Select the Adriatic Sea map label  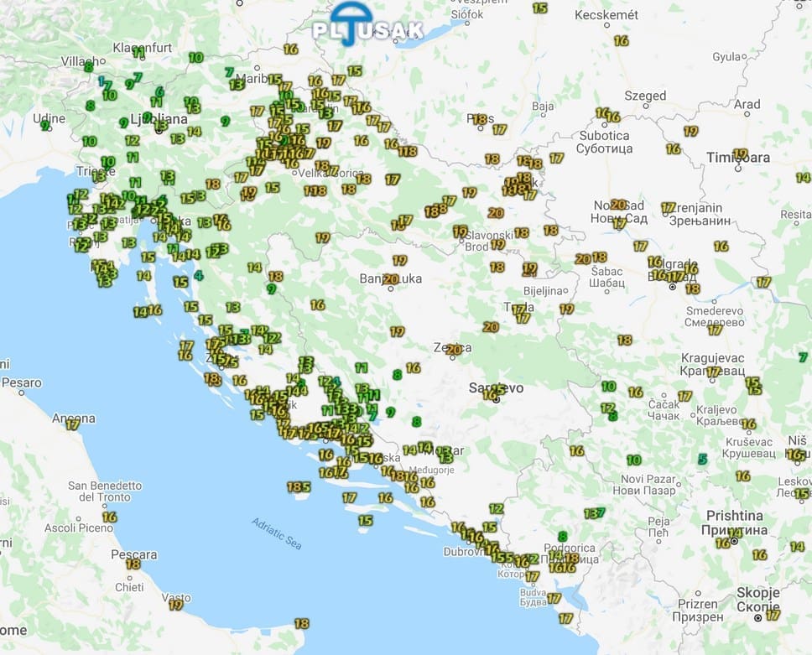tap(276, 533)
